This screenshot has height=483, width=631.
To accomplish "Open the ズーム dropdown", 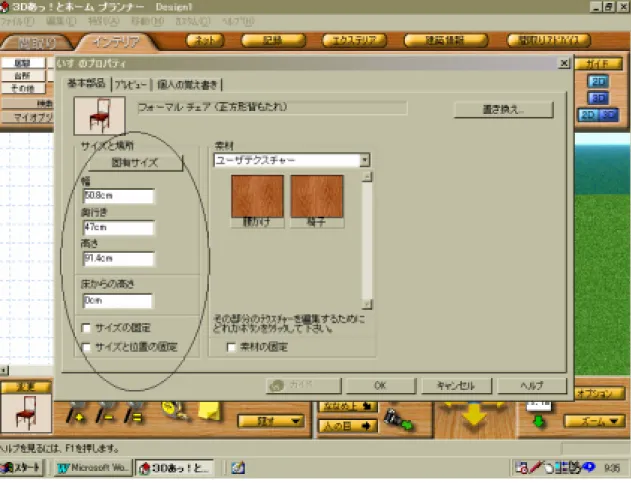I will (x=595, y=421).
